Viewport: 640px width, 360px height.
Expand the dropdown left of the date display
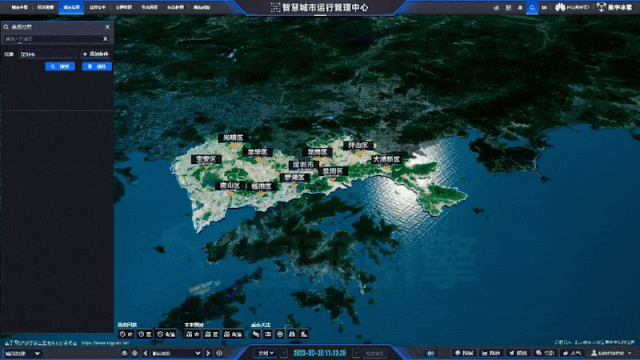[x=265, y=353]
